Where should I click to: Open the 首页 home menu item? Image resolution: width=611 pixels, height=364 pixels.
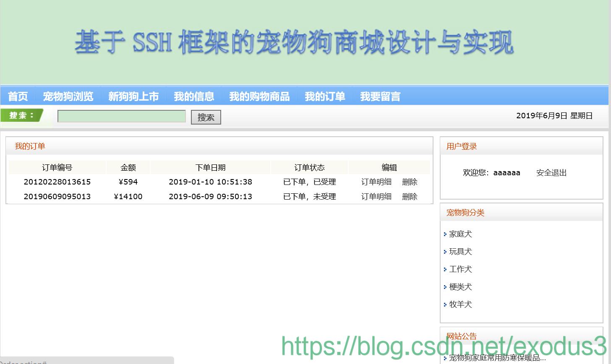[18, 96]
